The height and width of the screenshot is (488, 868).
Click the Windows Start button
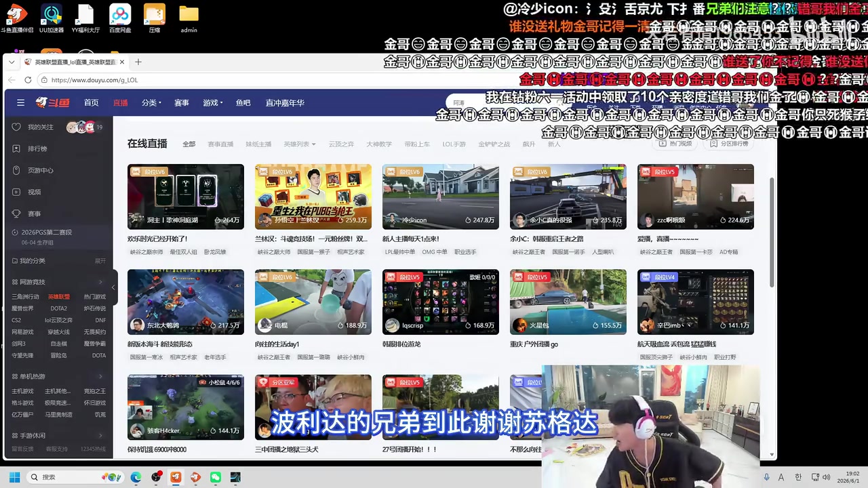(x=14, y=477)
